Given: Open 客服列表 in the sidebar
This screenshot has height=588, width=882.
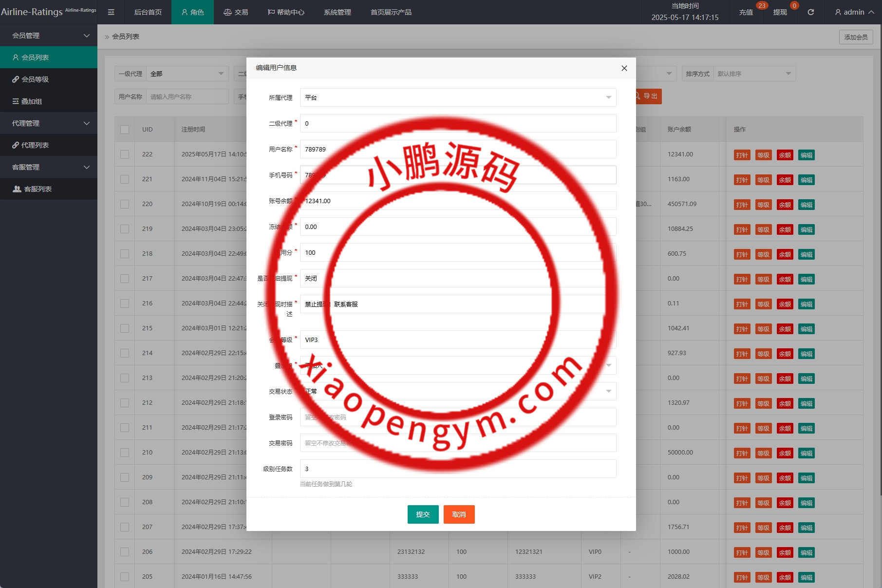Looking at the screenshot, I should tap(38, 189).
